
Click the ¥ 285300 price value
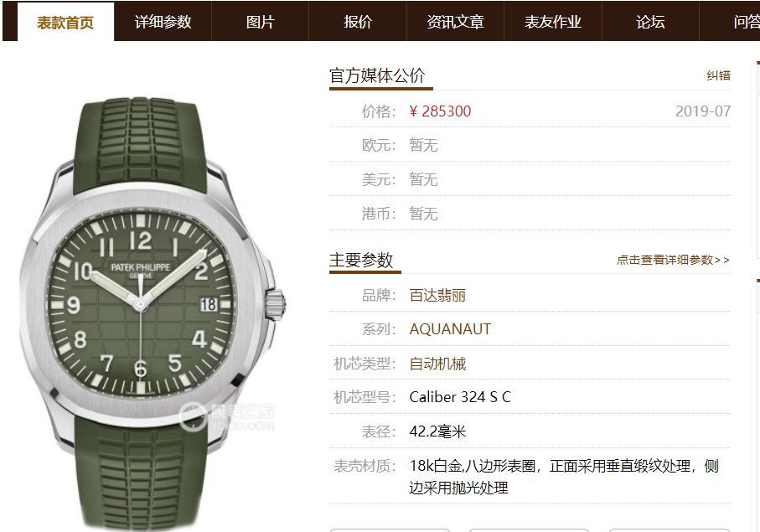(440, 111)
